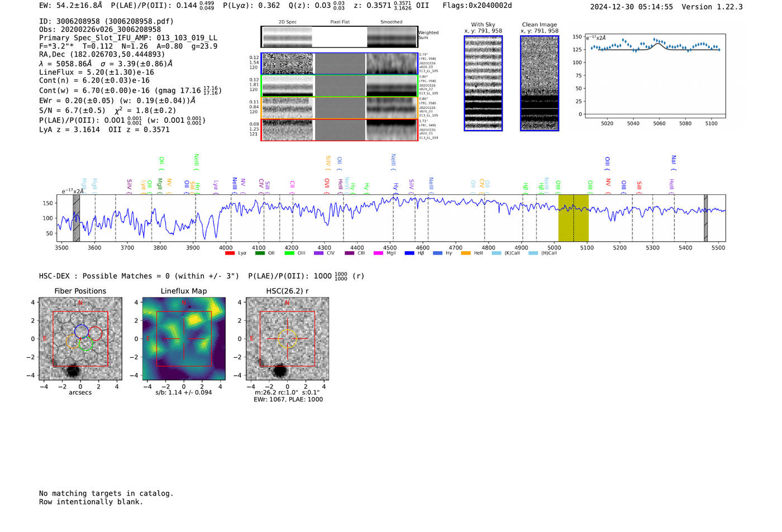Click the red NV line label
Image resolution: width=782 pixels, height=532 pixels.
pos(608,183)
